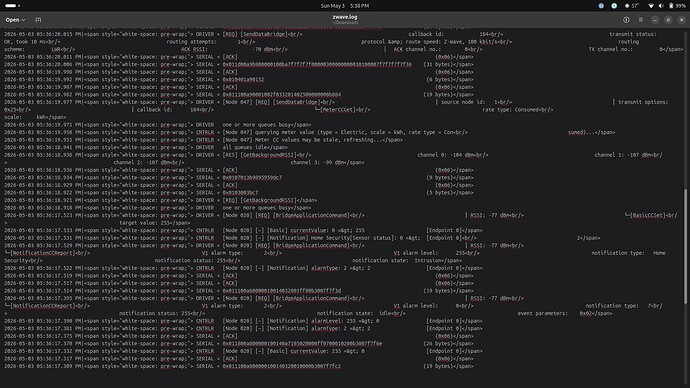This screenshot has height=388, width=690.
Task: Click 'Meter CC values may be stale' text
Action: (313, 140)
